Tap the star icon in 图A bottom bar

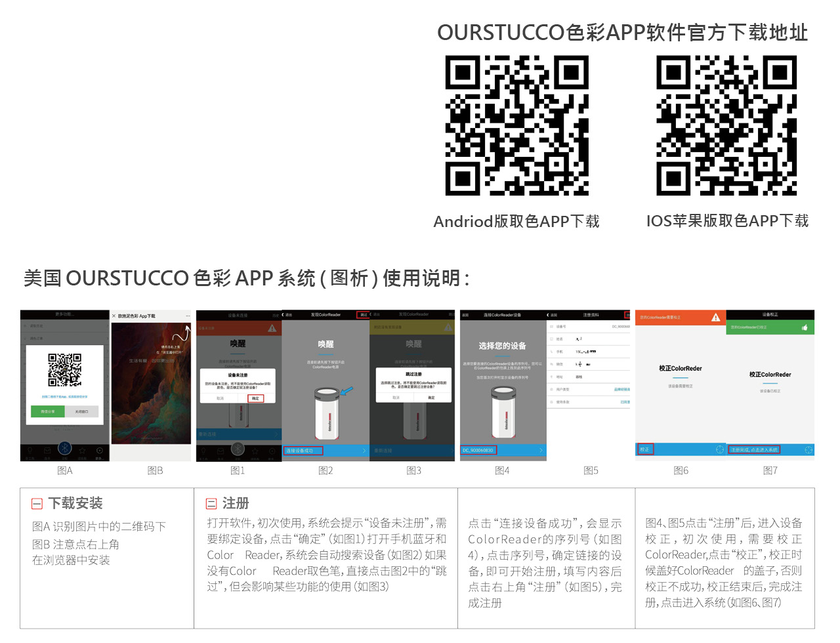(82, 450)
